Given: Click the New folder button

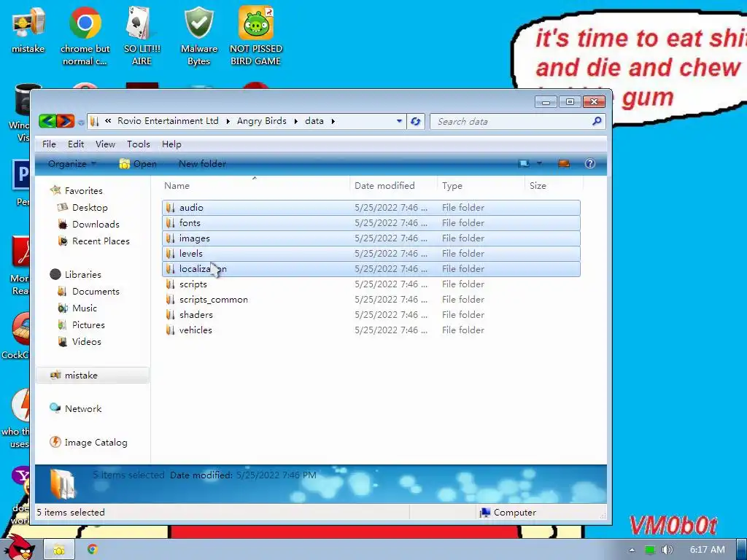Looking at the screenshot, I should click(203, 164).
